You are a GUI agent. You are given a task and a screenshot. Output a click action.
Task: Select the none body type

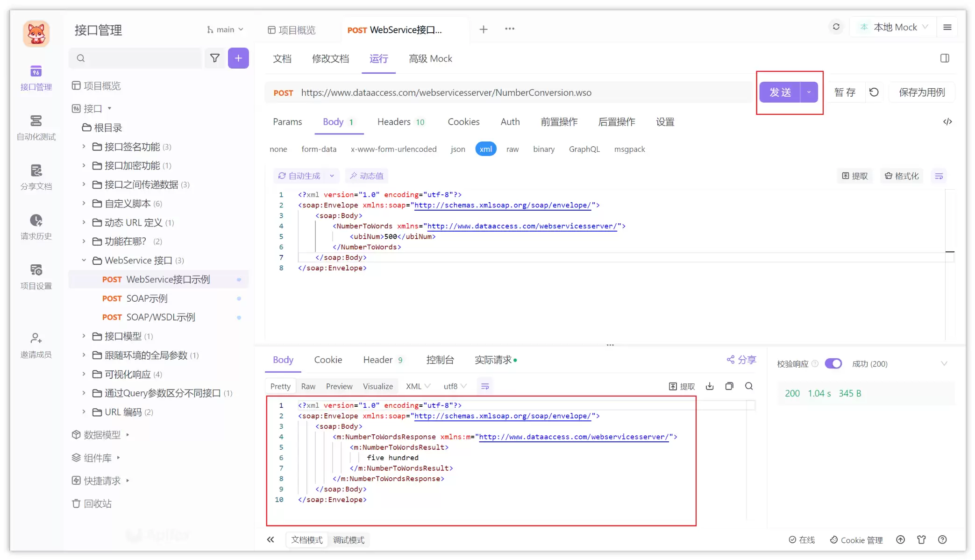278,149
